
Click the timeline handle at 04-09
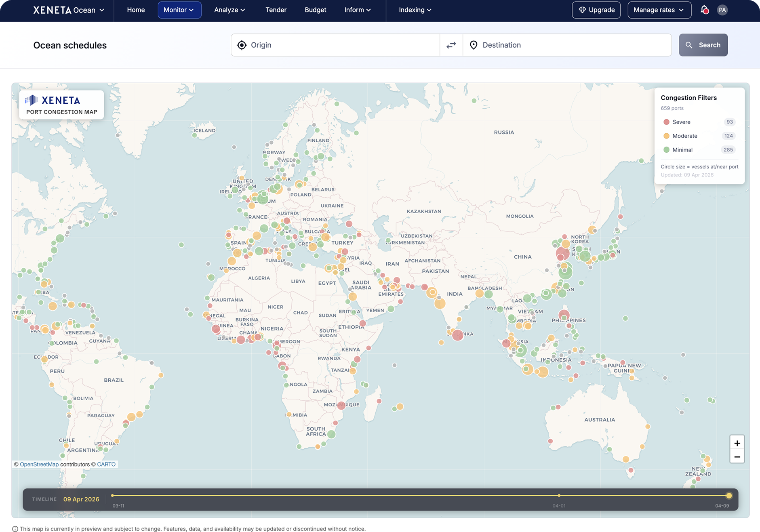tap(729, 496)
